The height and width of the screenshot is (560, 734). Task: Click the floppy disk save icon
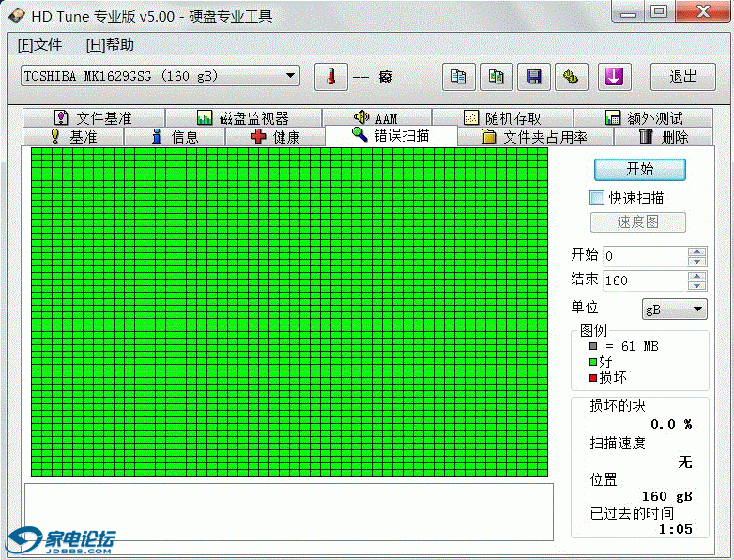coord(534,77)
